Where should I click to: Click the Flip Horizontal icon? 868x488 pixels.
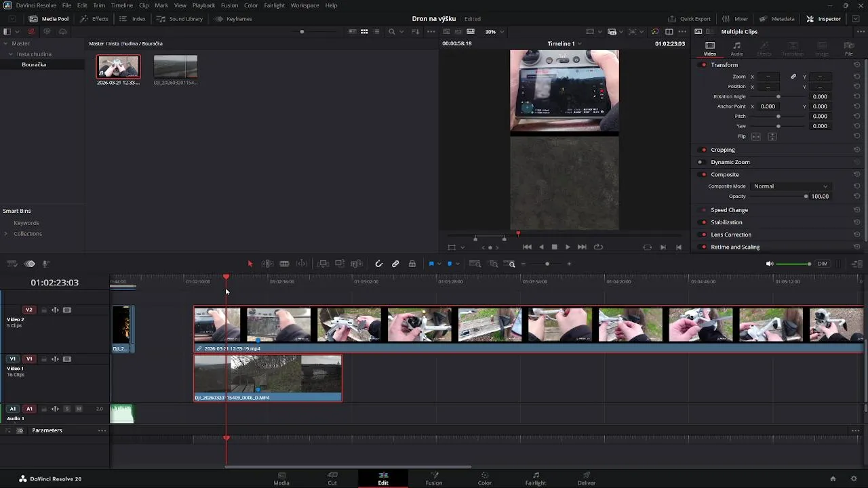756,137
